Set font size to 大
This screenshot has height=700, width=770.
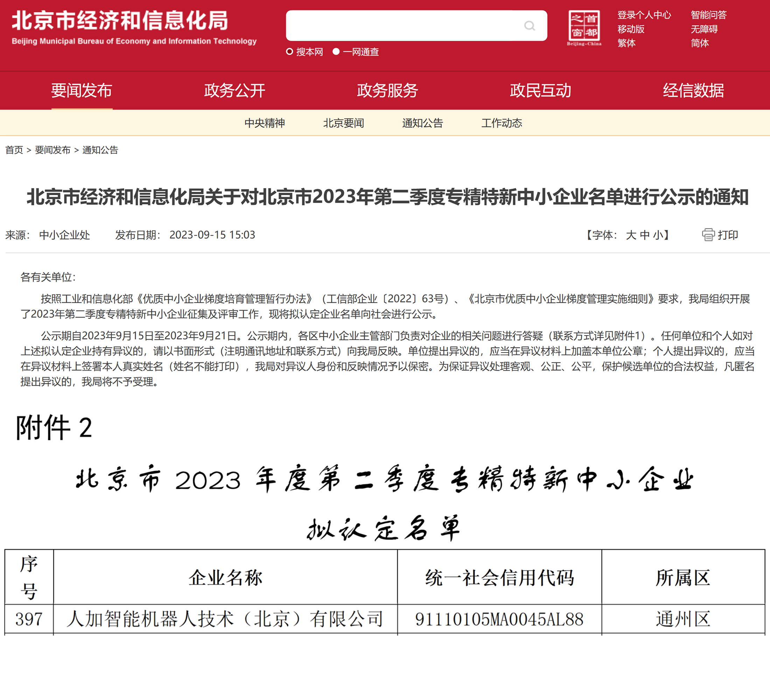point(631,235)
